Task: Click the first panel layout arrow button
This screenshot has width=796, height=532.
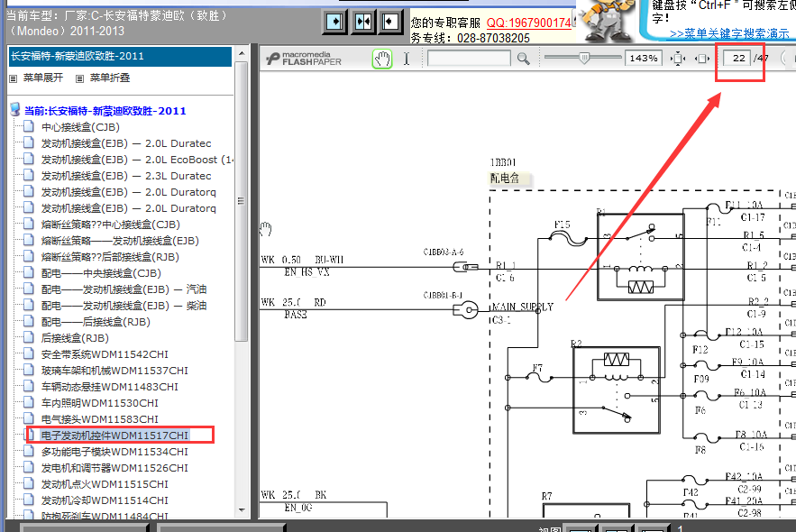Action: pos(335,22)
